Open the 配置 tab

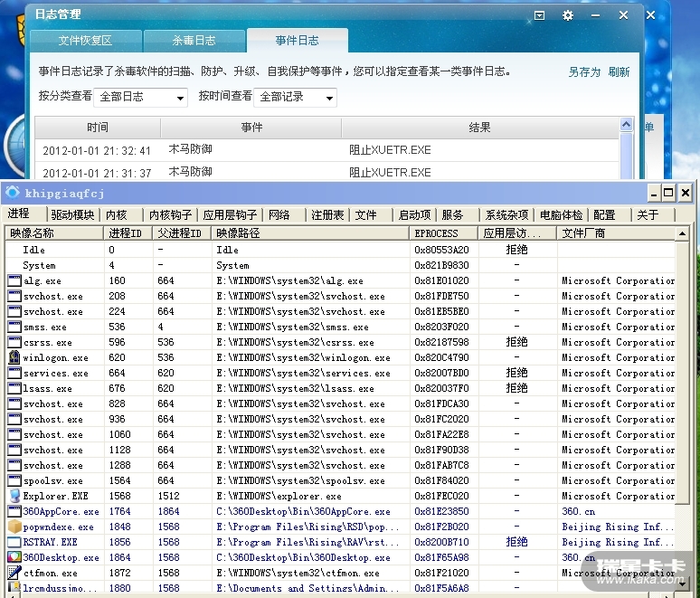(x=604, y=214)
